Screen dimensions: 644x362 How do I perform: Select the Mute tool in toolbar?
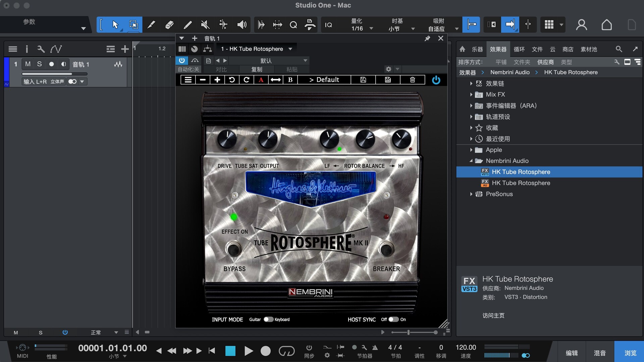205,25
